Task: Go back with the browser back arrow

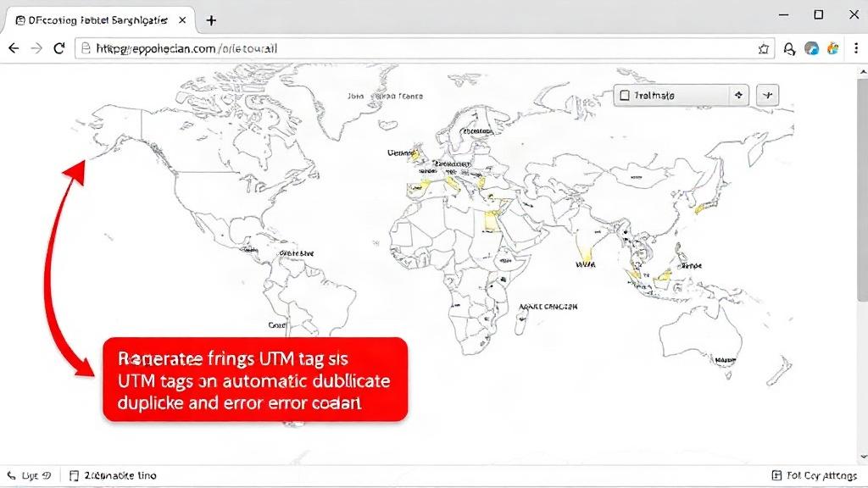Action: [14, 48]
